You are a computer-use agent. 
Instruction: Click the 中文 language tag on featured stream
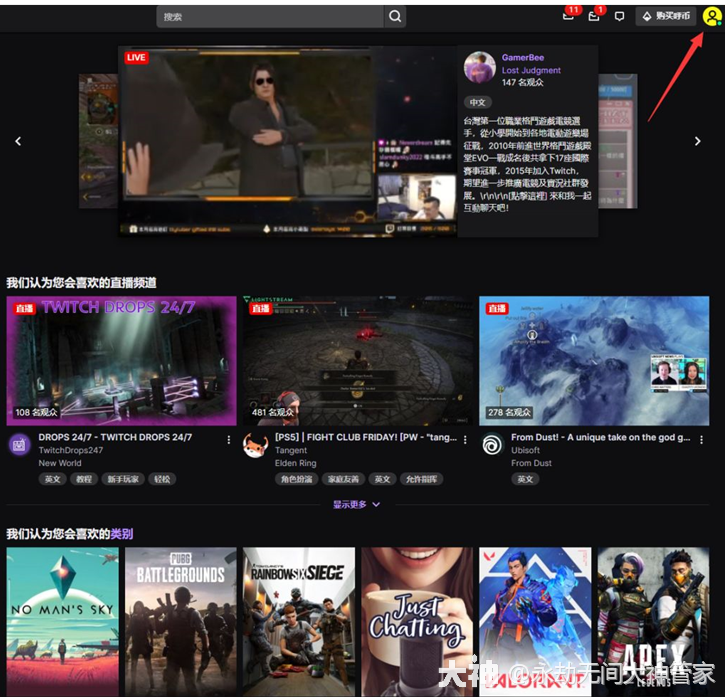478,102
